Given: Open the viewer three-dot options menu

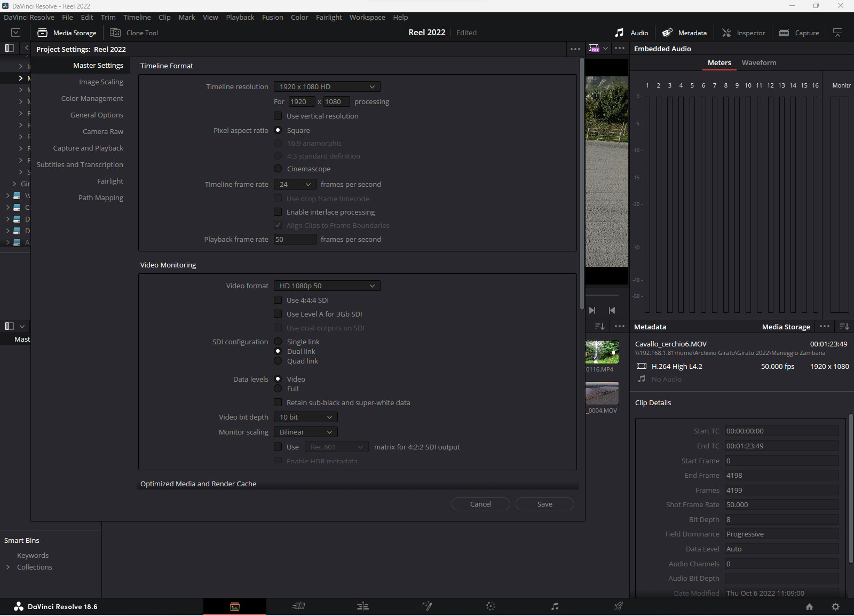Looking at the screenshot, I should point(619,48).
